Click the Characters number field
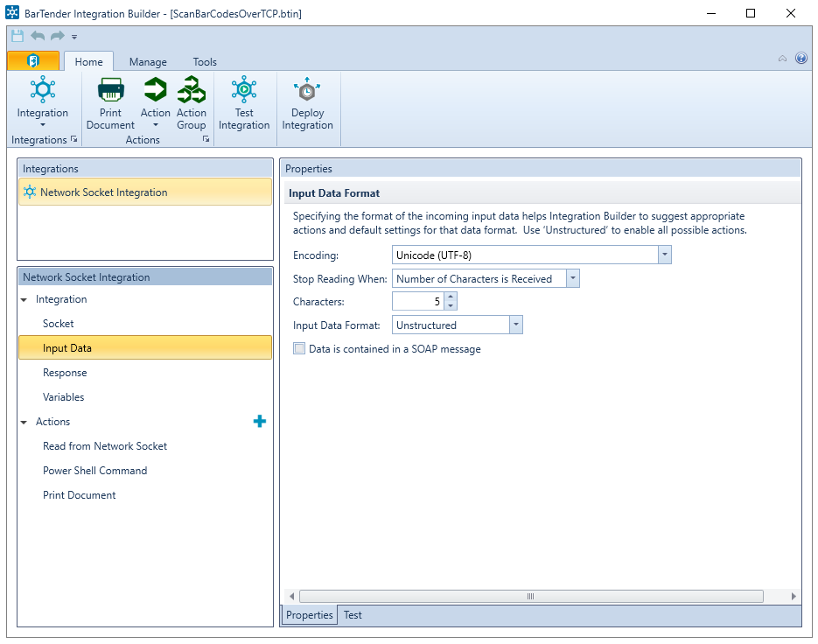This screenshot has height=644, width=818. point(418,301)
